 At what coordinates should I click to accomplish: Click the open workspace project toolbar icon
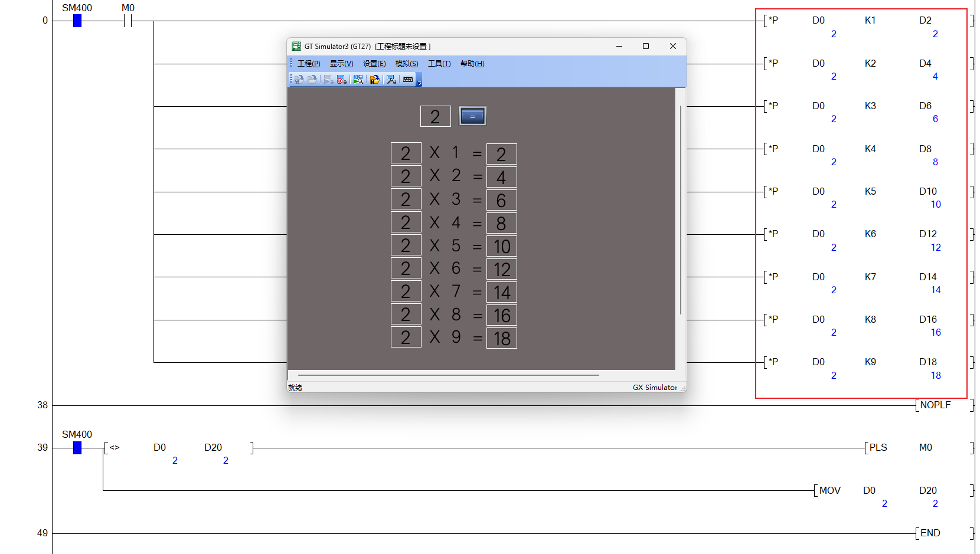[x=299, y=80]
